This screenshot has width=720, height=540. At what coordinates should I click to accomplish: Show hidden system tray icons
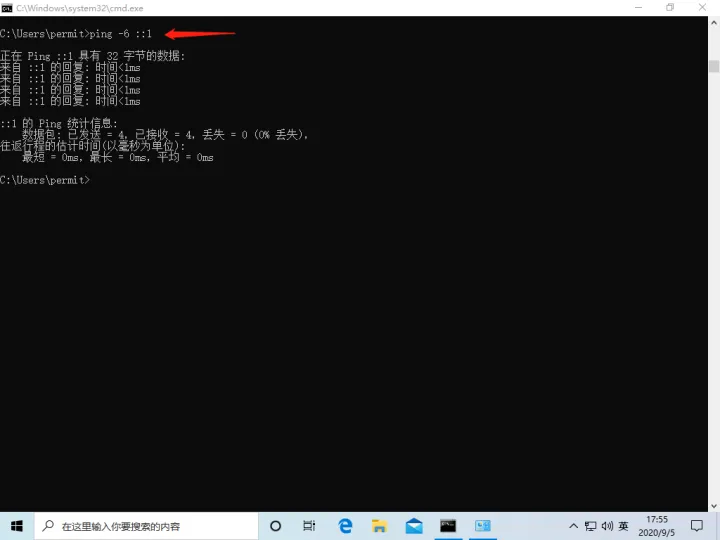pyautogui.click(x=574, y=526)
